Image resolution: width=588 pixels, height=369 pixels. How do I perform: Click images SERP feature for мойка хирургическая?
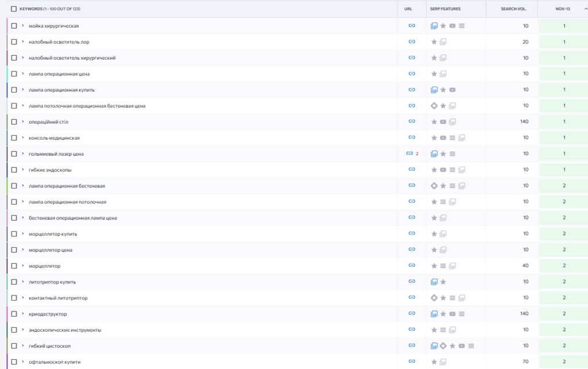pos(434,26)
